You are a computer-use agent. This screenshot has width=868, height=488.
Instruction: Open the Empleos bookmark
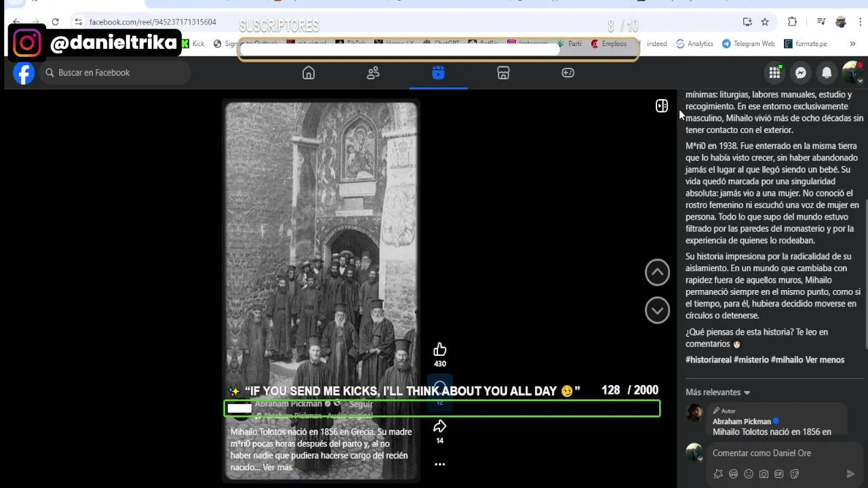[x=608, y=43]
